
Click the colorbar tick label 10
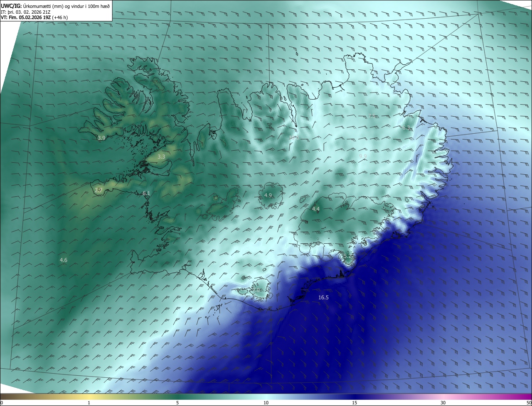266,403
